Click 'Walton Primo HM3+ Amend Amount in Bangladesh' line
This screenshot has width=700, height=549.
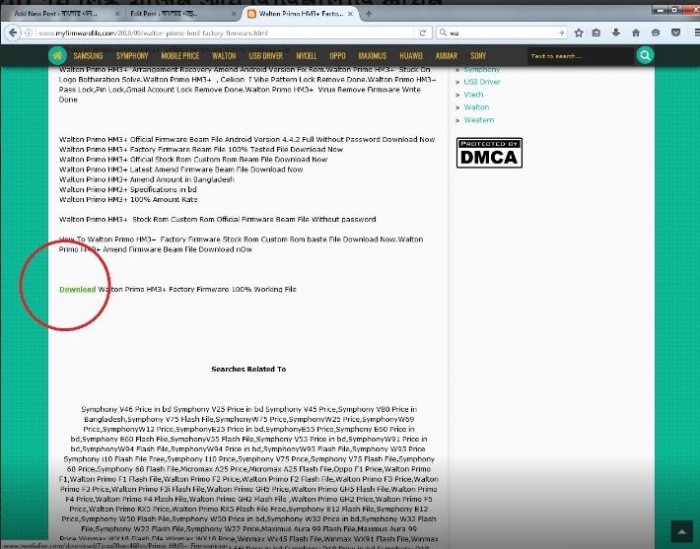tap(146, 179)
